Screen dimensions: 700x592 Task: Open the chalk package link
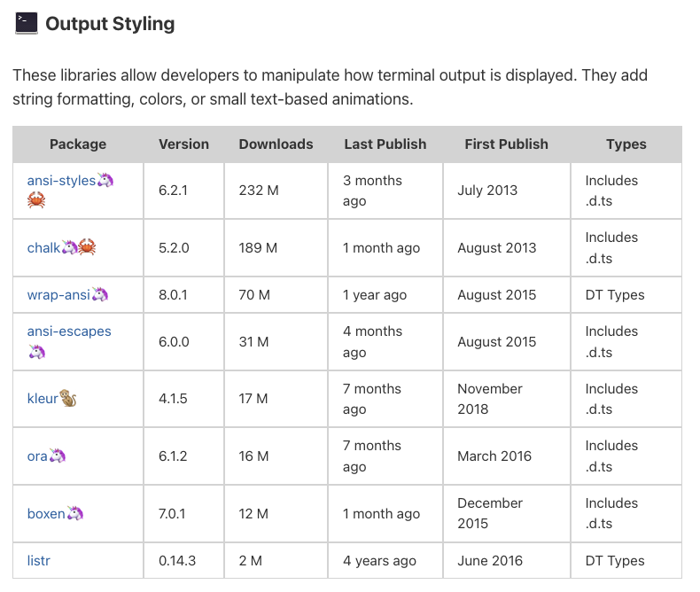pyautogui.click(x=43, y=247)
